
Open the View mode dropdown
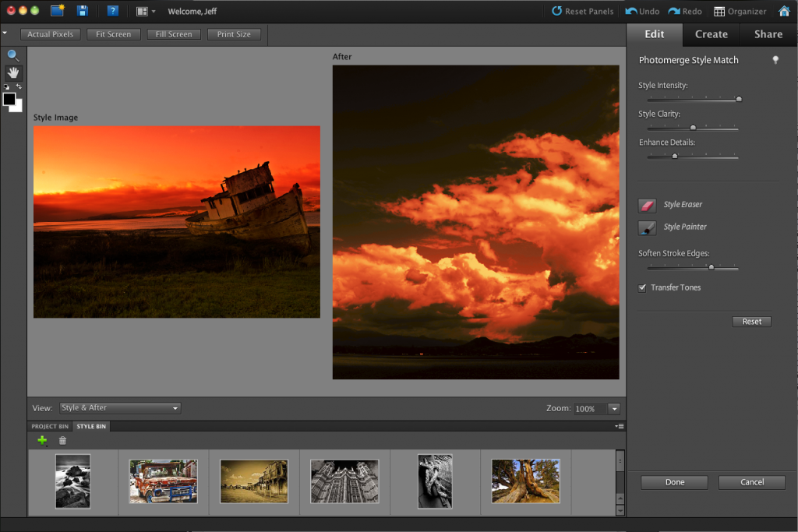pos(120,408)
